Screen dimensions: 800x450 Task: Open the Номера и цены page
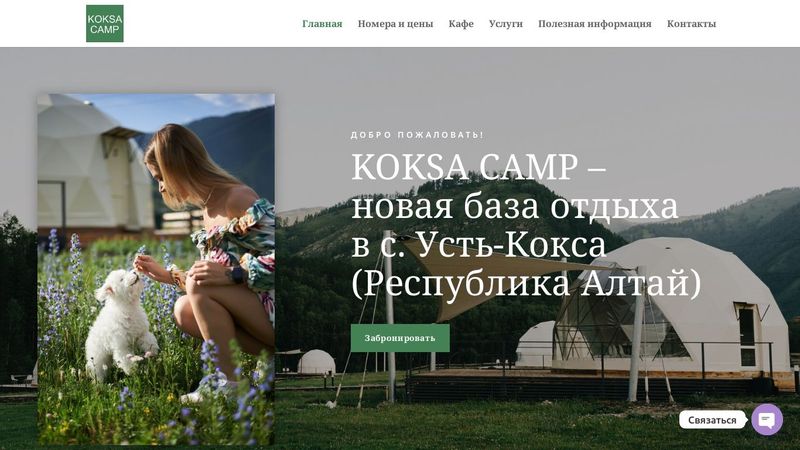(395, 23)
